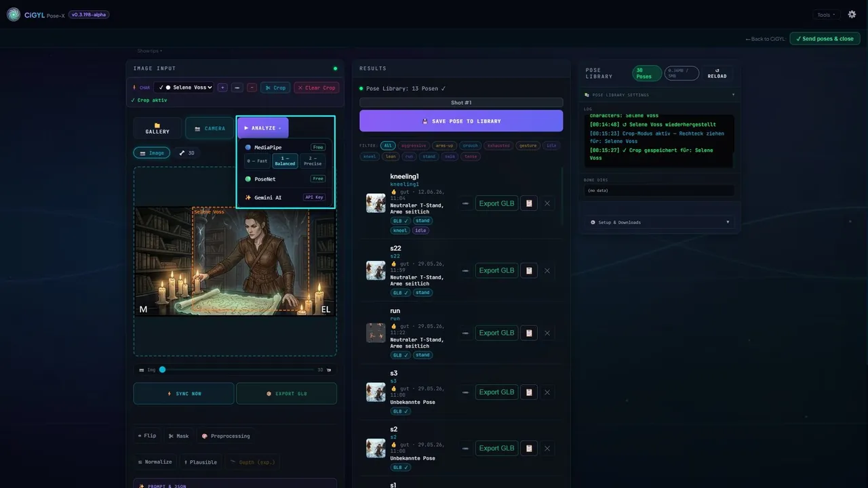Switch the view to 3D mode

pyautogui.click(x=186, y=153)
